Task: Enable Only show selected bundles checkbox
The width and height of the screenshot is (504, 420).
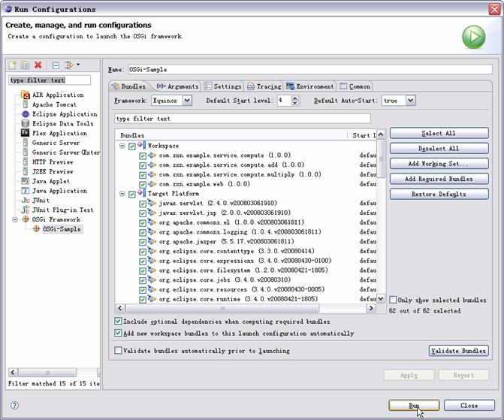Action: point(393,300)
